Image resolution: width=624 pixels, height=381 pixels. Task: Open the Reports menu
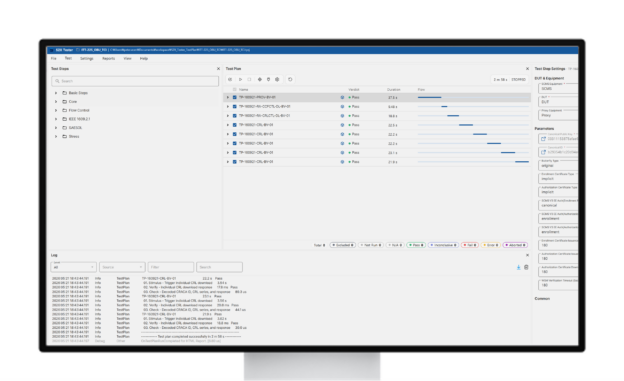tap(108, 59)
